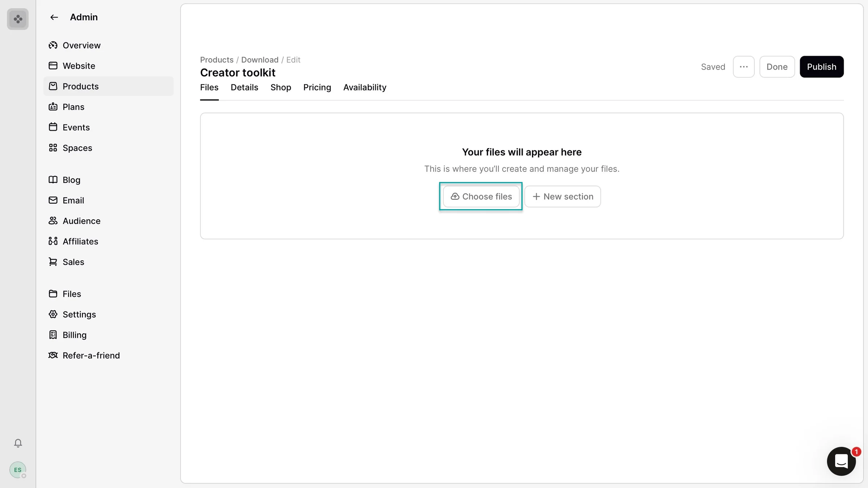Screen dimensions: 868x488
Task: Open the Plans section
Action: click(108, 107)
